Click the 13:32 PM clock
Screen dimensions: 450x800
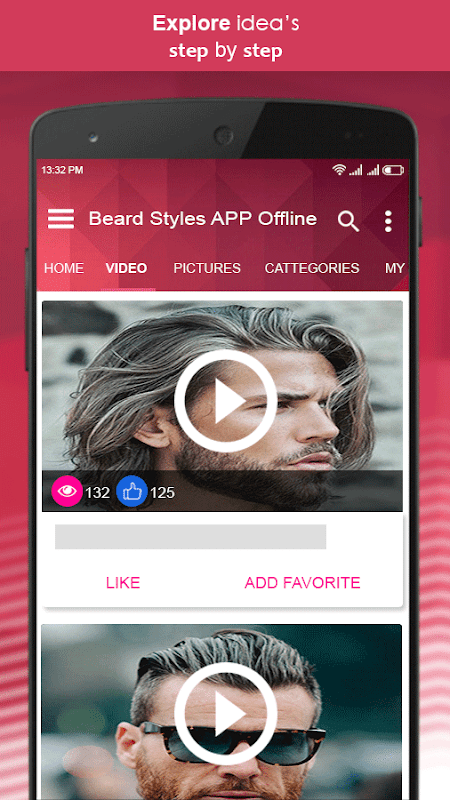coord(62,170)
